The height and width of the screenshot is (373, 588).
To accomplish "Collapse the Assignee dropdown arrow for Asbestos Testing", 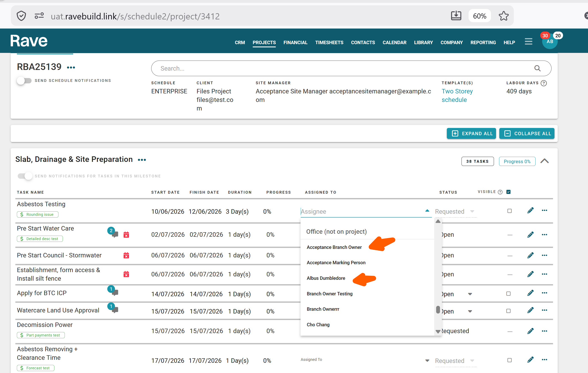I will coord(427,211).
